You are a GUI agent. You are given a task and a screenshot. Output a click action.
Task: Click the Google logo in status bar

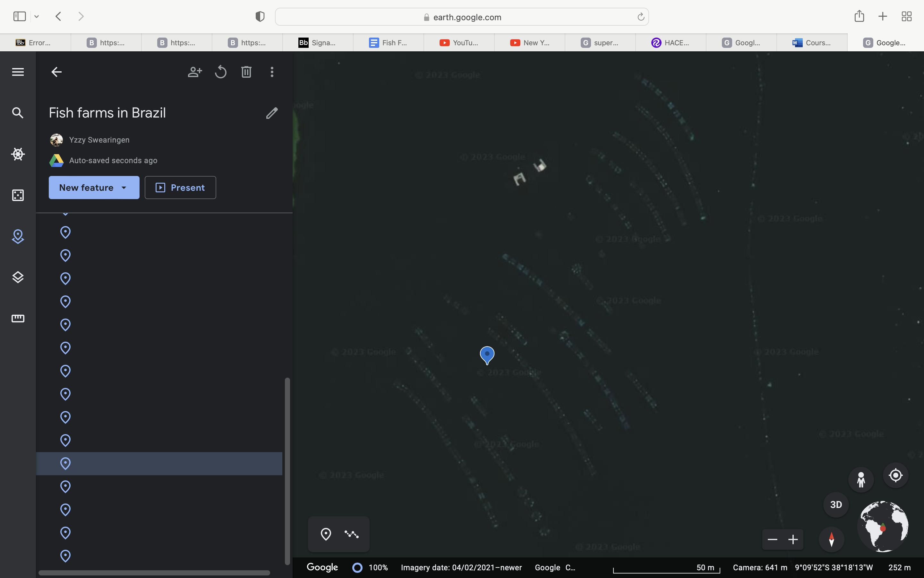pyautogui.click(x=322, y=567)
